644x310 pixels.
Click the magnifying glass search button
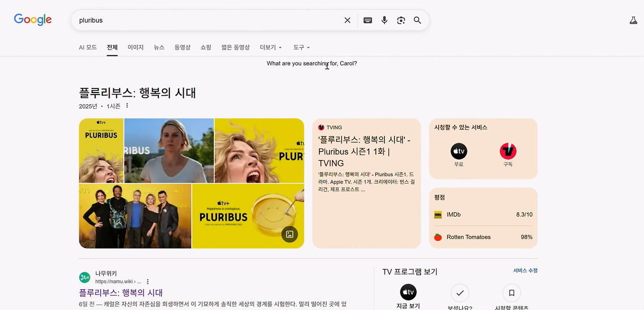coord(417,20)
